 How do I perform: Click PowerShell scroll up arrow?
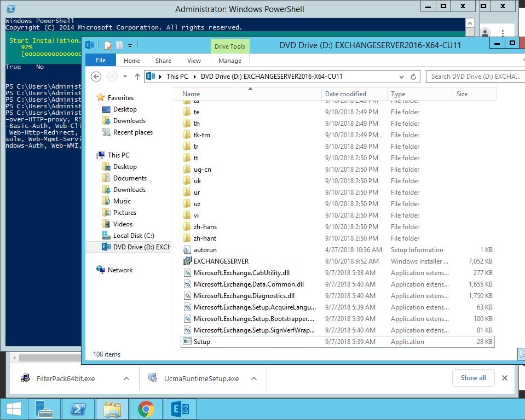pos(470,23)
